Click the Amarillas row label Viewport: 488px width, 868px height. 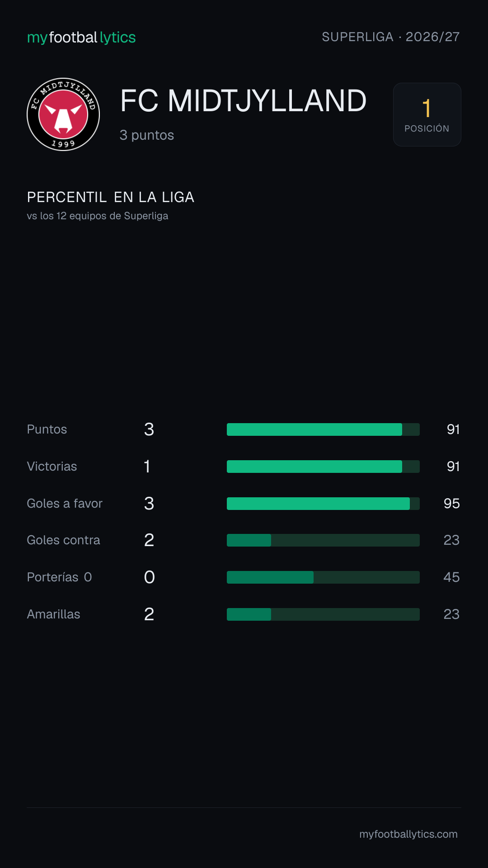coord(53,614)
